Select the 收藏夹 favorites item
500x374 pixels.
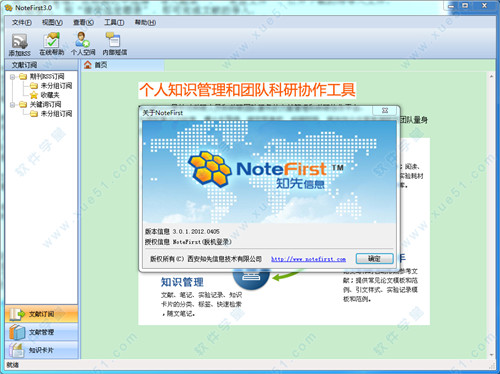coord(50,95)
